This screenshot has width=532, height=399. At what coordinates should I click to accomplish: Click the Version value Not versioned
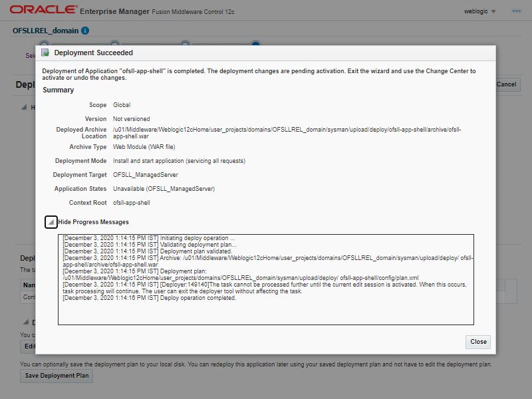click(x=131, y=119)
